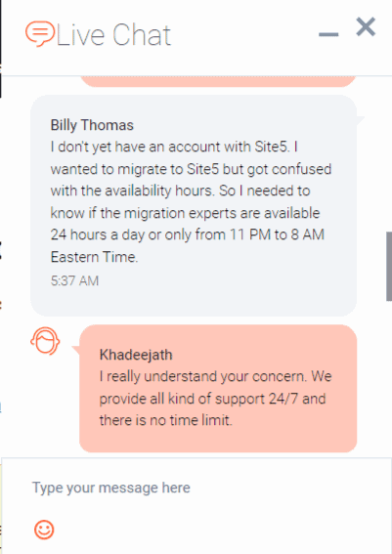392x554 pixels.
Task: Select the Khadeejath agent name
Action: coord(136,355)
